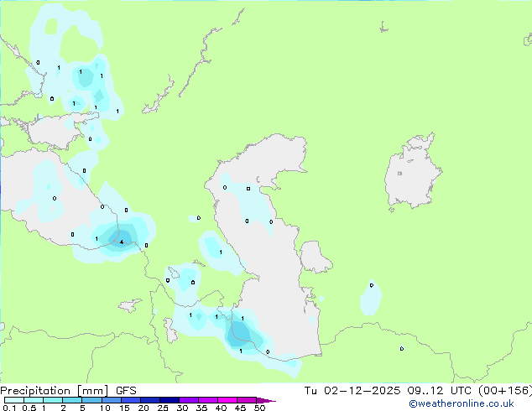Pick the 30–35 mm purple legend swatch
Viewport: 532px width, 411px height.
189,400
